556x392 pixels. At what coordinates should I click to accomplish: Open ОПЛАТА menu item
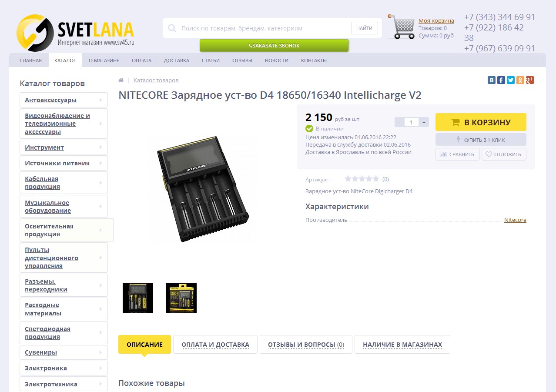(x=142, y=60)
